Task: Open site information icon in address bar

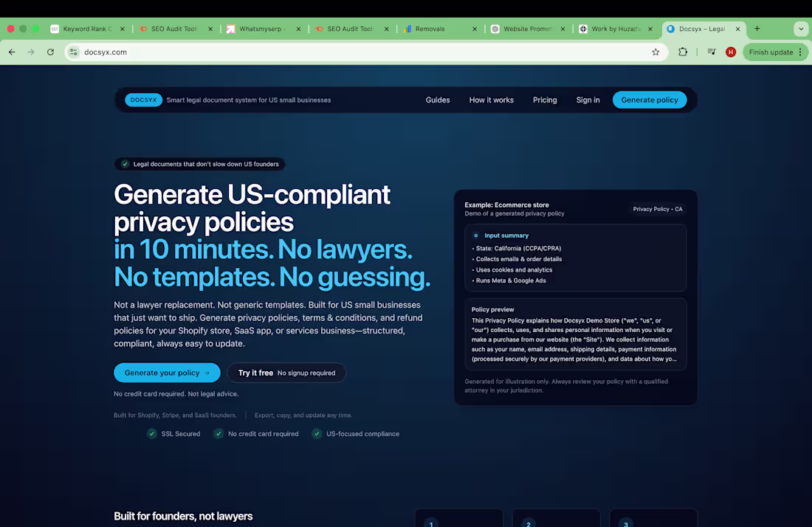Action: 73,52
